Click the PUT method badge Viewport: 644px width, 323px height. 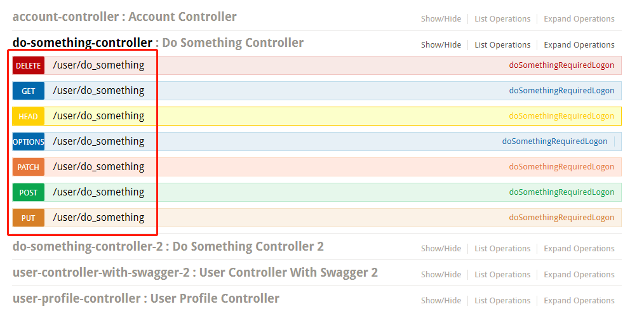point(29,218)
